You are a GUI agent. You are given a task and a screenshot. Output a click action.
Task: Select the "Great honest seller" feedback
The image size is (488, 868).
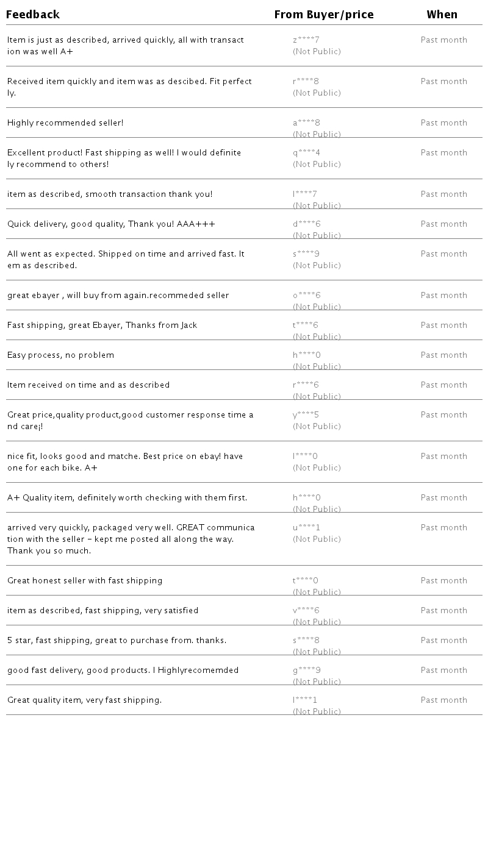[85, 581]
